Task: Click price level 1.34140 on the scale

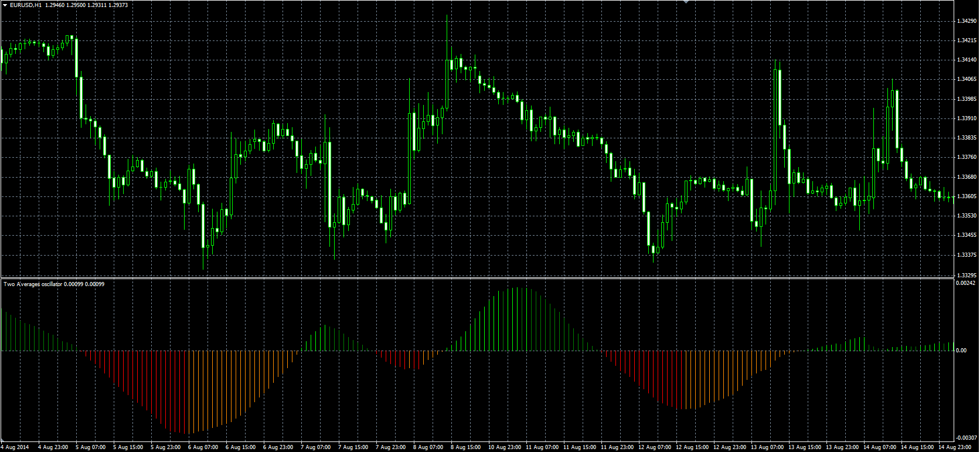Action: 967,60
